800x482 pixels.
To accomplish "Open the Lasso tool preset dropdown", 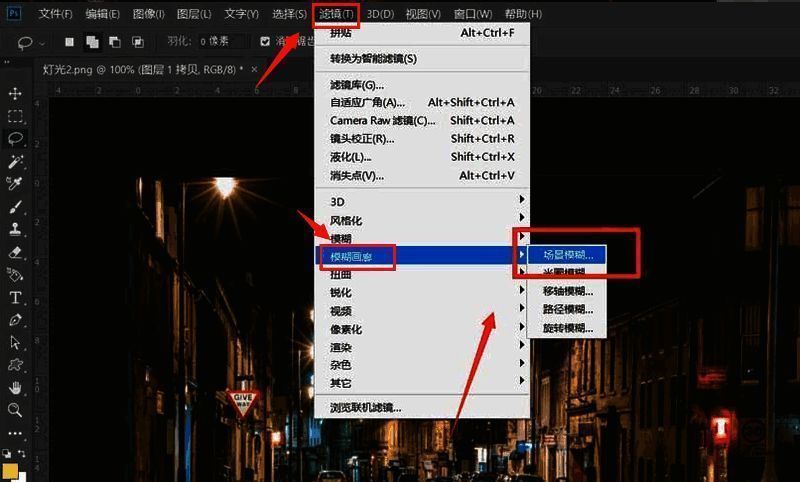I will (x=42, y=43).
